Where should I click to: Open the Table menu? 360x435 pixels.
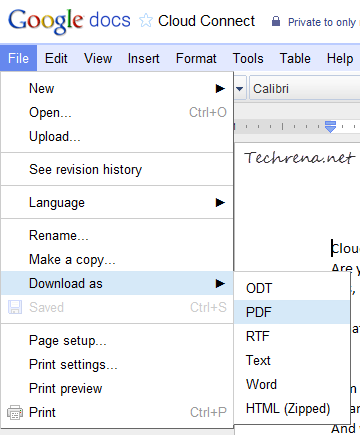(x=295, y=58)
